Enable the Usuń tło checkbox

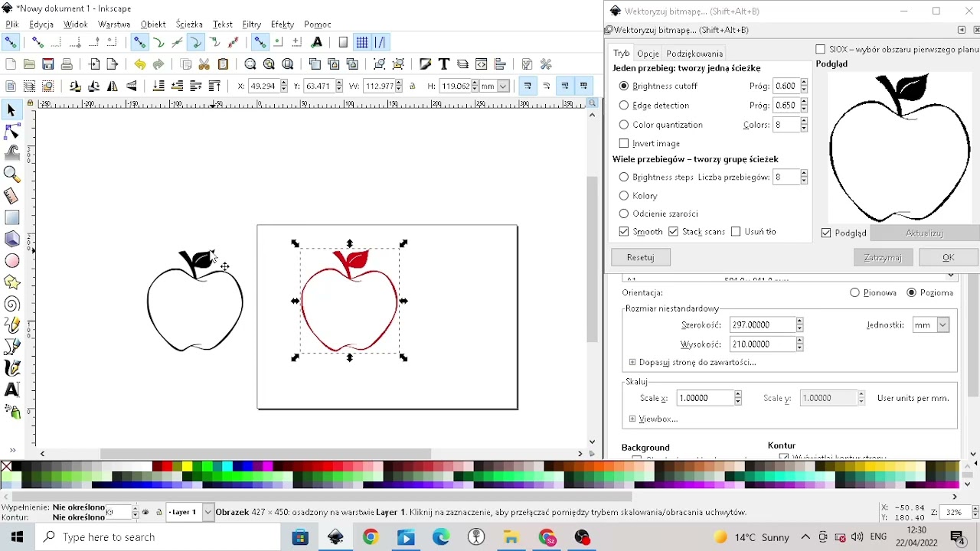coord(736,231)
